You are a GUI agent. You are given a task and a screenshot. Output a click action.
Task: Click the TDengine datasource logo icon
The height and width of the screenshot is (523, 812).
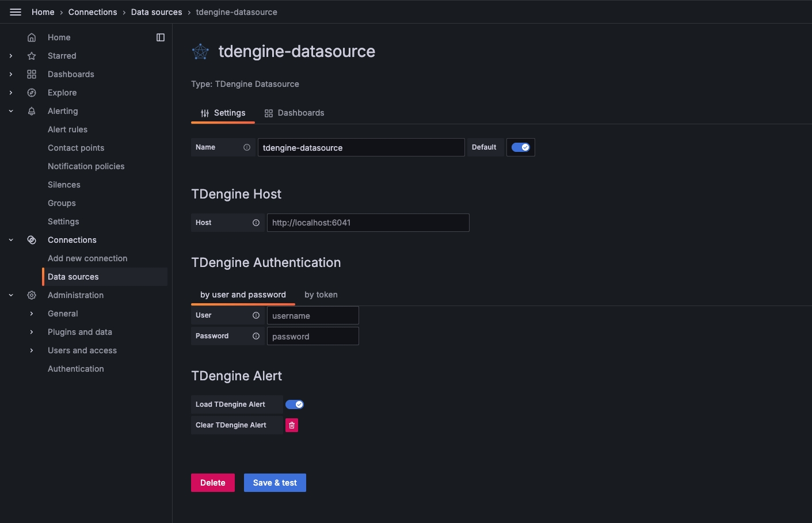point(200,52)
